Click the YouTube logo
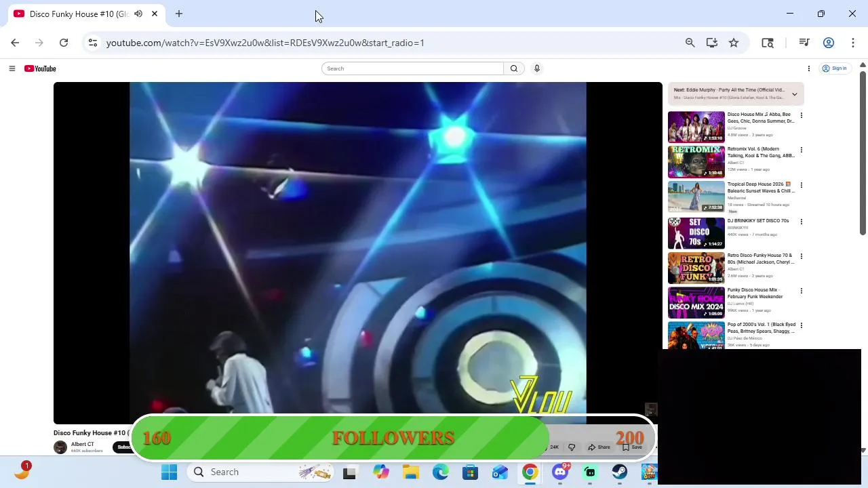Screen dimensions: 868x488 point(40,68)
